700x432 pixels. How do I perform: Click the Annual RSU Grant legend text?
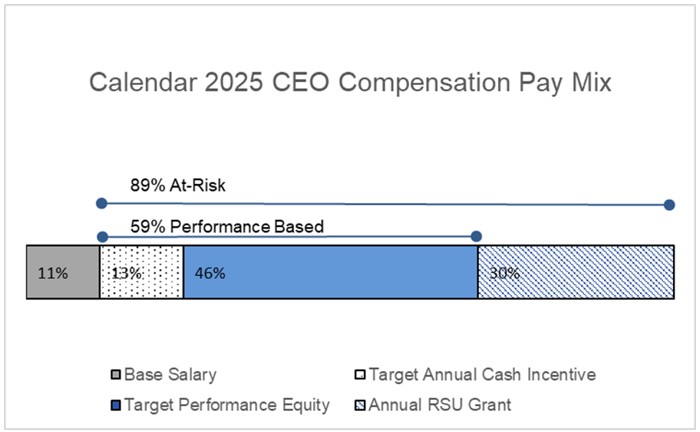point(440,405)
